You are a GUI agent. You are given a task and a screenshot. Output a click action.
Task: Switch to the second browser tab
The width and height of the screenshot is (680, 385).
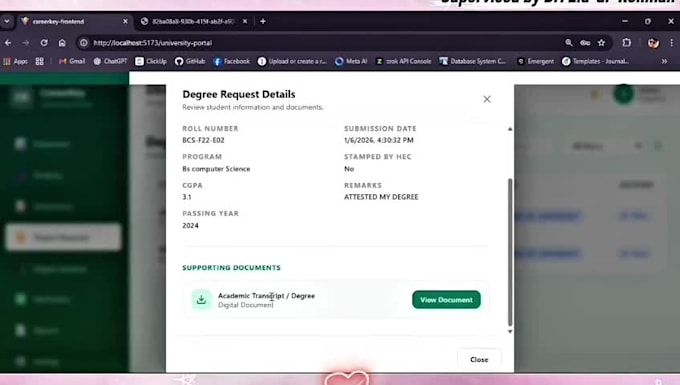tap(194, 21)
